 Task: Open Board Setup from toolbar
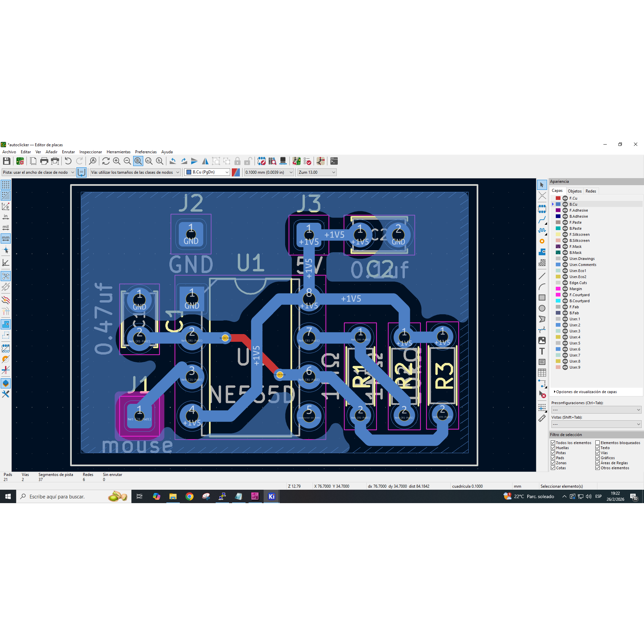click(x=20, y=161)
